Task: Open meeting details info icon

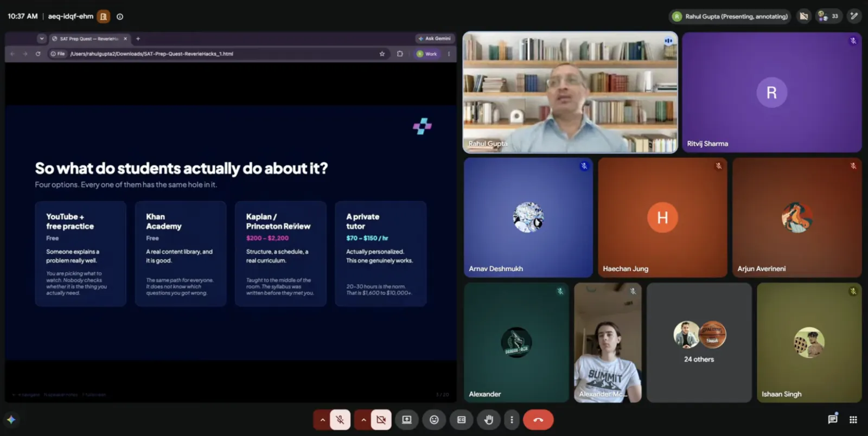Action: (x=120, y=17)
